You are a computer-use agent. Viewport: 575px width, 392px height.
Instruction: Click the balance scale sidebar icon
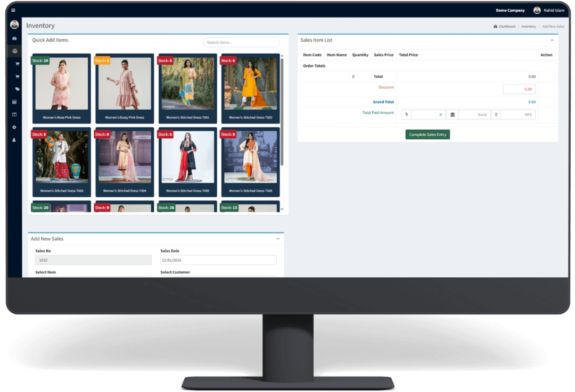pos(14,52)
